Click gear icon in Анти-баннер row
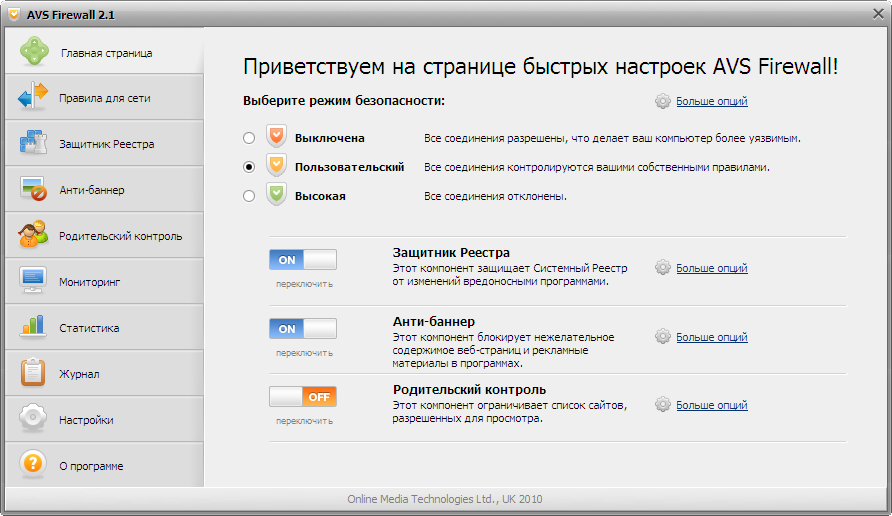The image size is (892, 516). tap(663, 337)
